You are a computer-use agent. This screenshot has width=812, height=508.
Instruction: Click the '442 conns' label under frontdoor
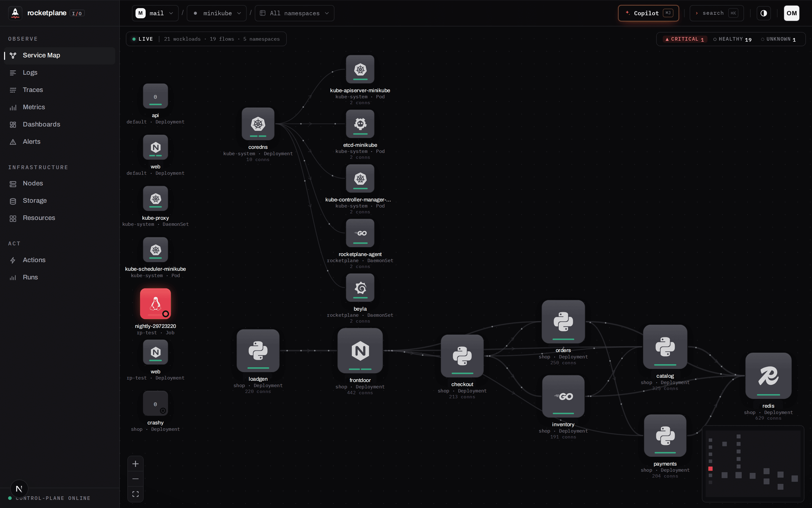pos(360,393)
